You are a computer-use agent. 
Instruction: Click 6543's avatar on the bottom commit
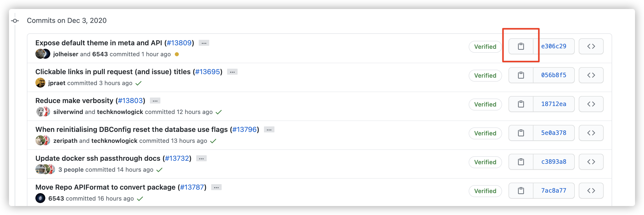click(x=40, y=198)
